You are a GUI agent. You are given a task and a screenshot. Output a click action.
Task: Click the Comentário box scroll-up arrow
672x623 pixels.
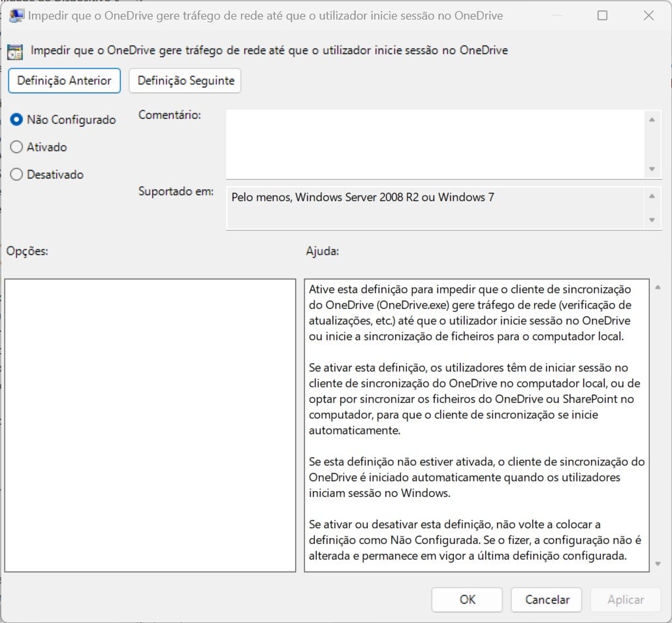click(651, 120)
